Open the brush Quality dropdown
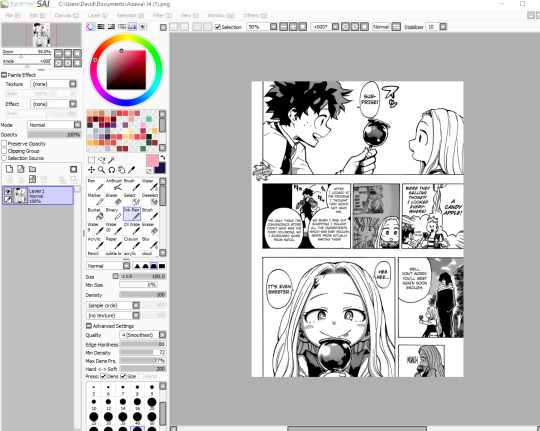Screen dimensions: 540x431 pos(162,335)
